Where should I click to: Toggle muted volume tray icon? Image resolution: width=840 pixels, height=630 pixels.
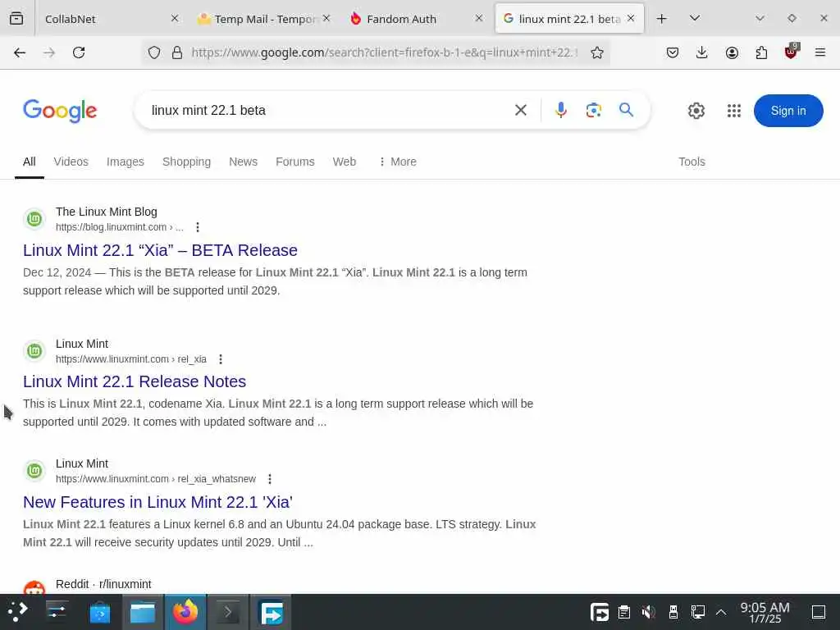648,612
